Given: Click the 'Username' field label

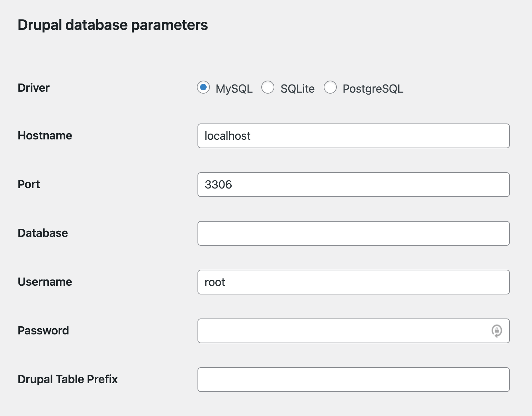Looking at the screenshot, I should [45, 282].
